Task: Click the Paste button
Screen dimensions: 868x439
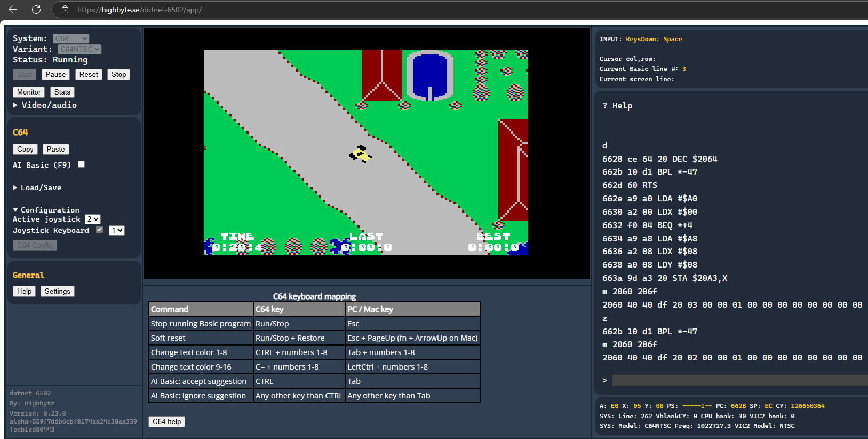Action: 55,150
